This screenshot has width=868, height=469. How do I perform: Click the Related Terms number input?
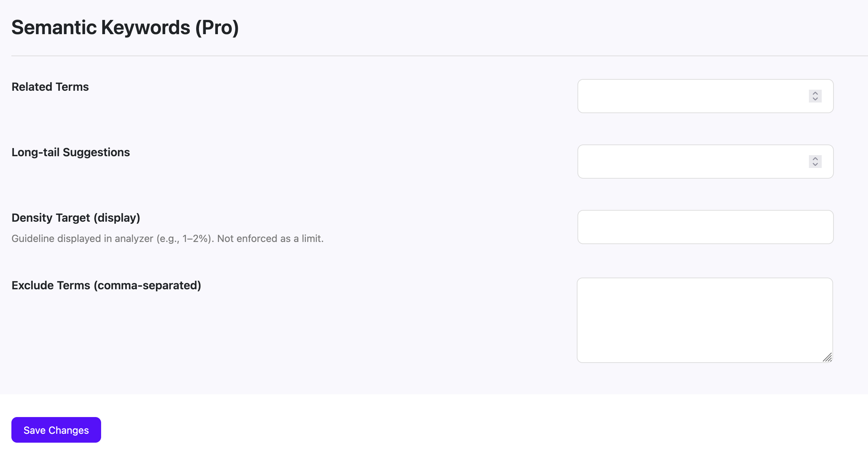694,96
